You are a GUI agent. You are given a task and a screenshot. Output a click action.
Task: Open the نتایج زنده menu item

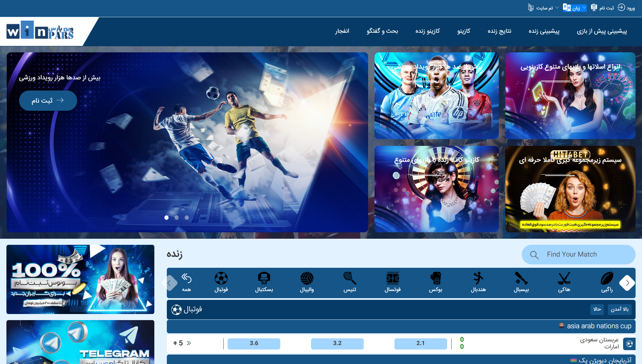[x=499, y=31]
